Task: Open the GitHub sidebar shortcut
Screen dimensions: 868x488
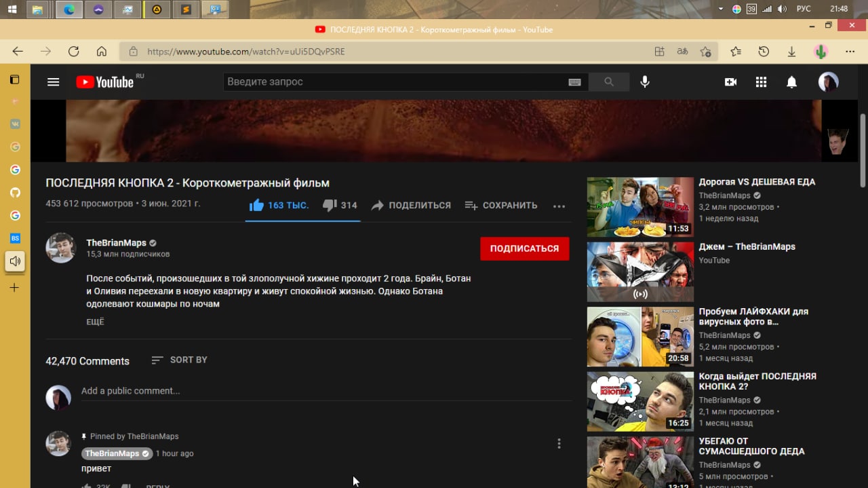Action: pos(15,193)
